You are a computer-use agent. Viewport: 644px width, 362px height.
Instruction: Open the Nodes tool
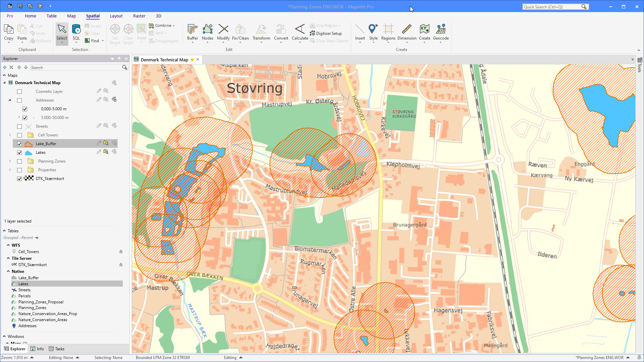tap(208, 33)
